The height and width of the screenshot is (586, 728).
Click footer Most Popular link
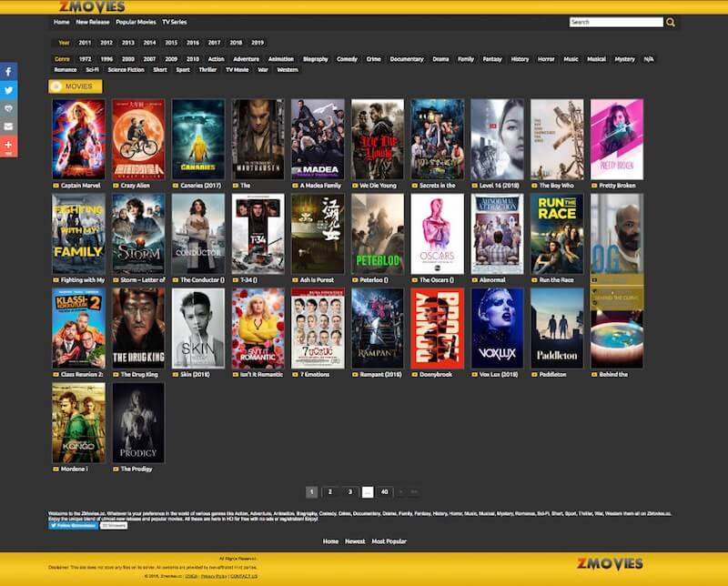[389, 541]
